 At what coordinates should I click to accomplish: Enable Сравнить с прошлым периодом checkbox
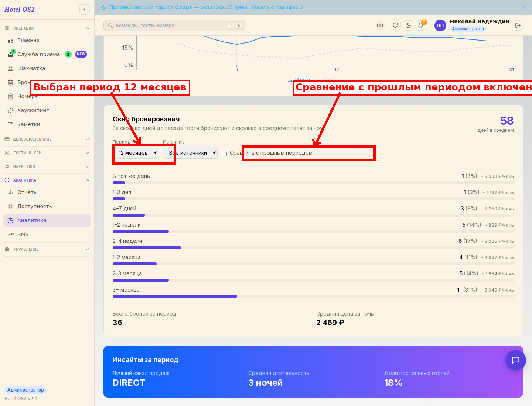(224, 154)
